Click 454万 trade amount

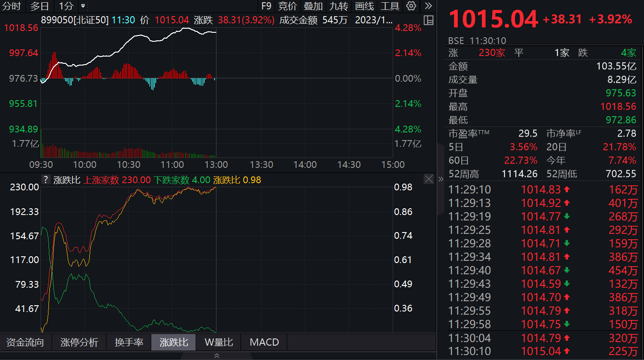tap(623, 271)
